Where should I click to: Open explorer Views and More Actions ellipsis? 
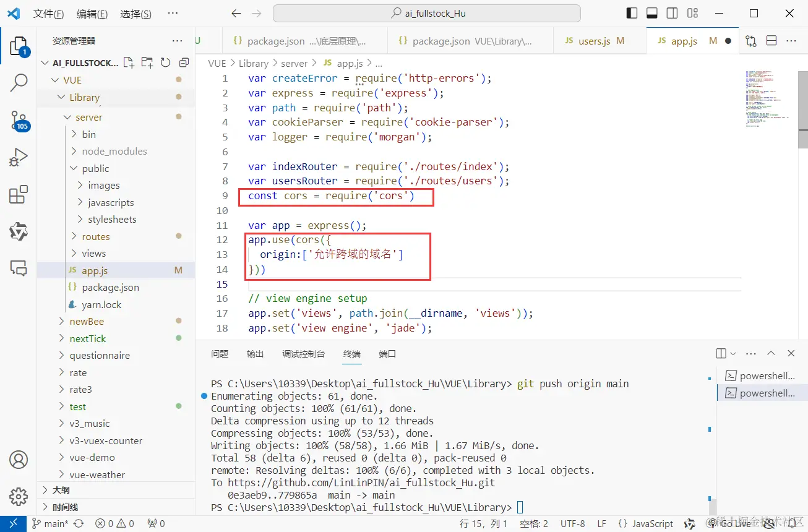coord(178,41)
